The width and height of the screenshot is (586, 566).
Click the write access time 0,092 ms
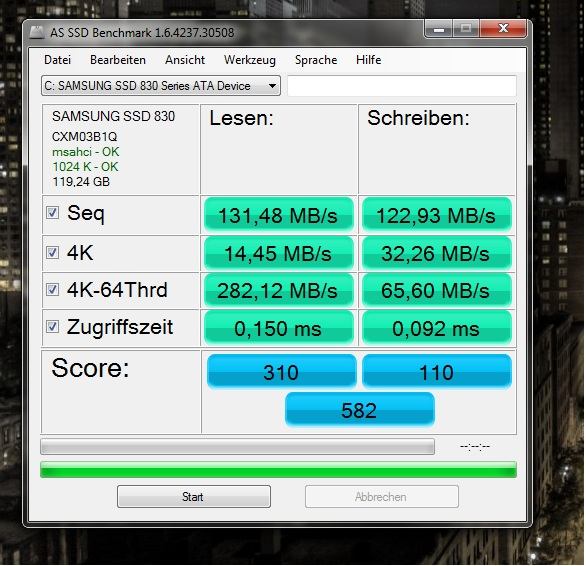(x=436, y=328)
